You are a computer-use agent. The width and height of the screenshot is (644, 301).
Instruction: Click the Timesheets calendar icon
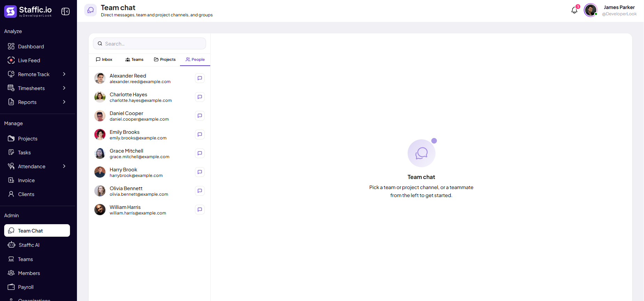(x=11, y=88)
